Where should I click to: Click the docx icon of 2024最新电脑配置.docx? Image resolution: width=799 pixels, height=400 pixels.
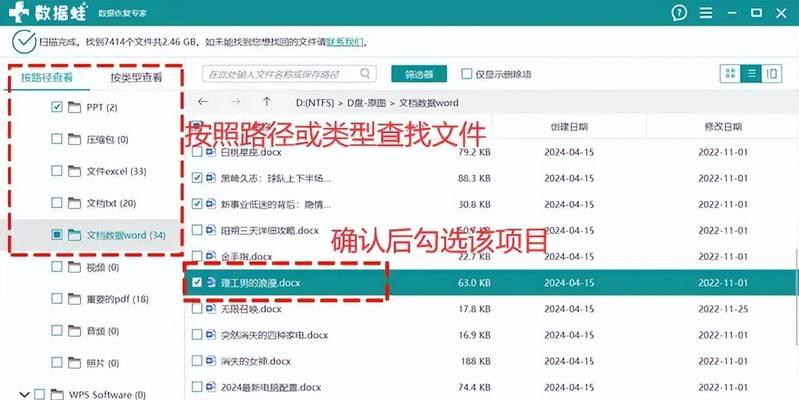(x=211, y=387)
